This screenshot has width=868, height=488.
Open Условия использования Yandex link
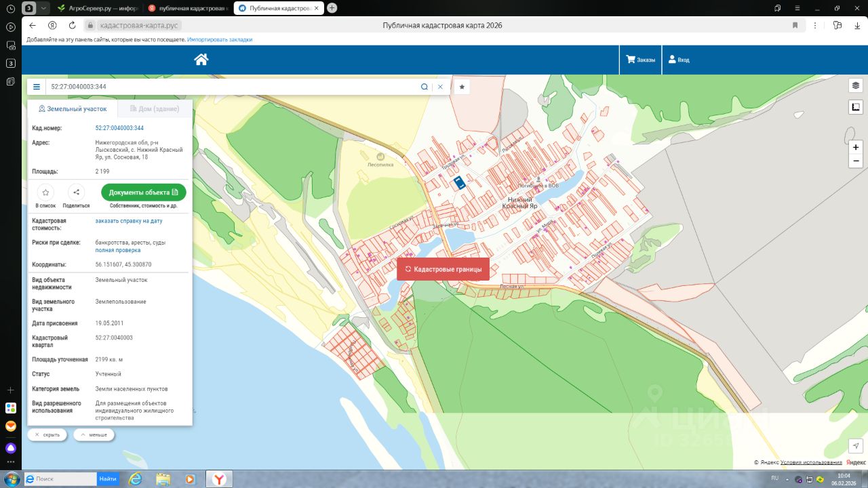click(x=811, y=462)
